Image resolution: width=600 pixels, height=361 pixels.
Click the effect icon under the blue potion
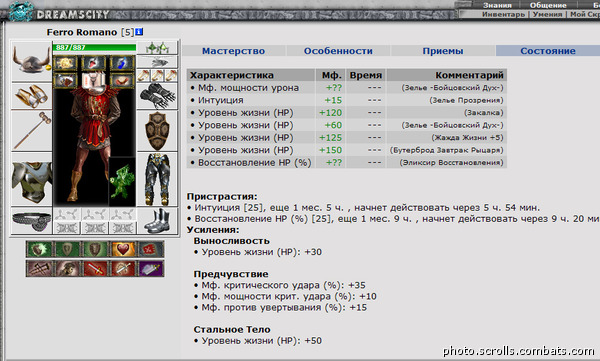[122, 80]
